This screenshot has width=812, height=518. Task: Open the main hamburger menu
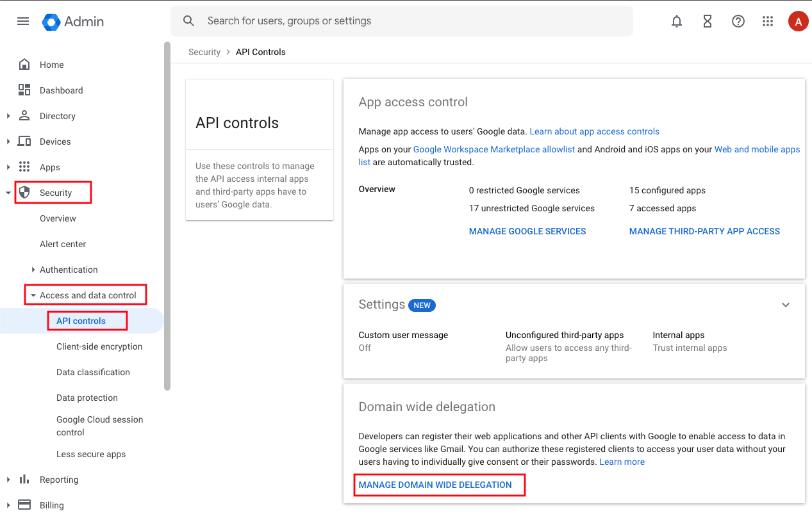tap(23, 21)
